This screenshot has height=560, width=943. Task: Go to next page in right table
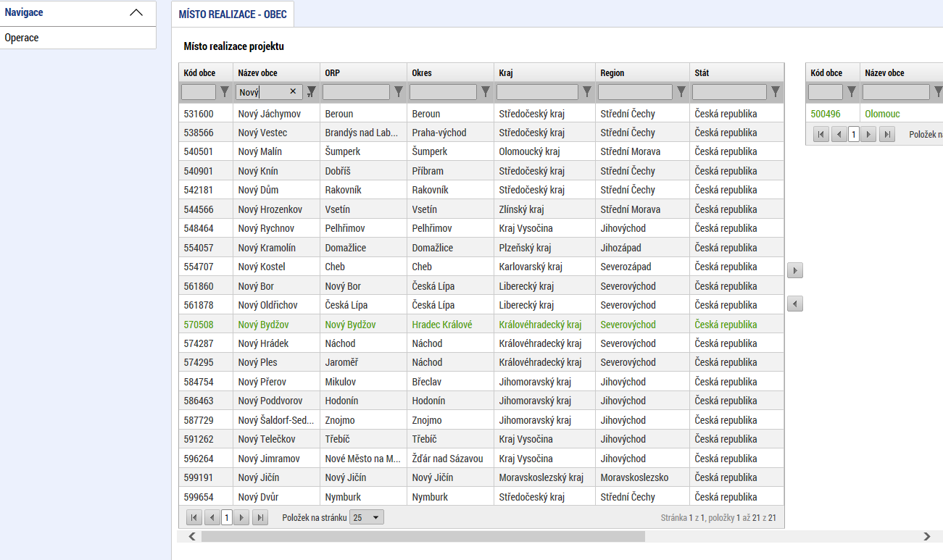coord(868,134)
